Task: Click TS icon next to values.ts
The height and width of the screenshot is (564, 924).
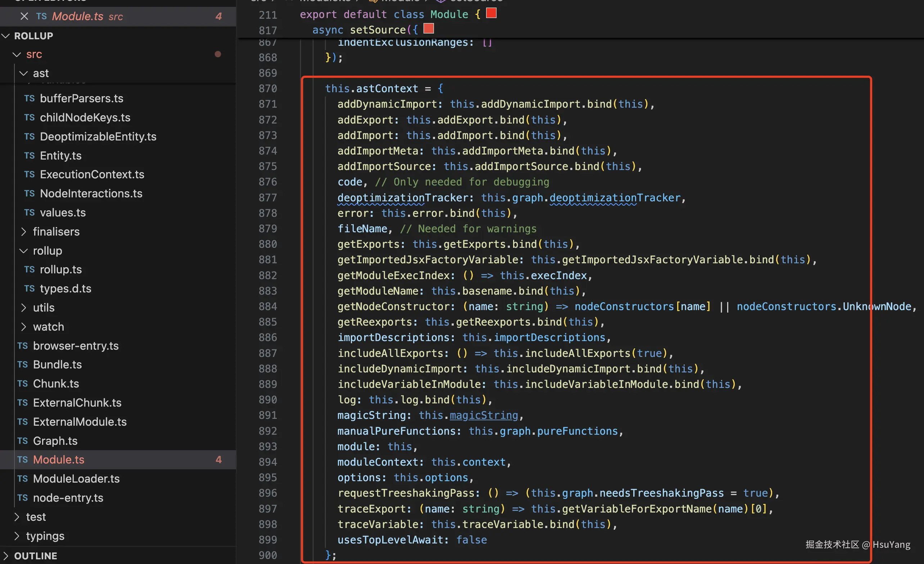Action: click(29, 212)
